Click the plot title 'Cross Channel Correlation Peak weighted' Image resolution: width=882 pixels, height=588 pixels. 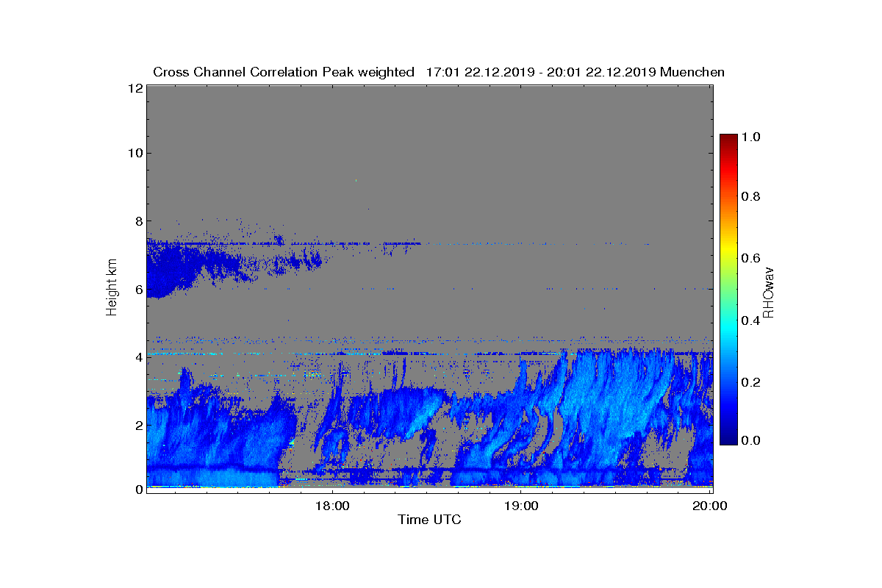(284, 72)
